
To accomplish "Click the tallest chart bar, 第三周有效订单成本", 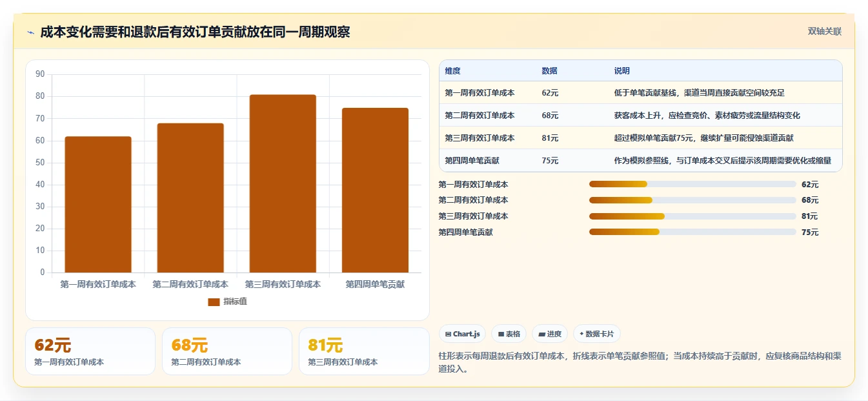I will point(283,183).
